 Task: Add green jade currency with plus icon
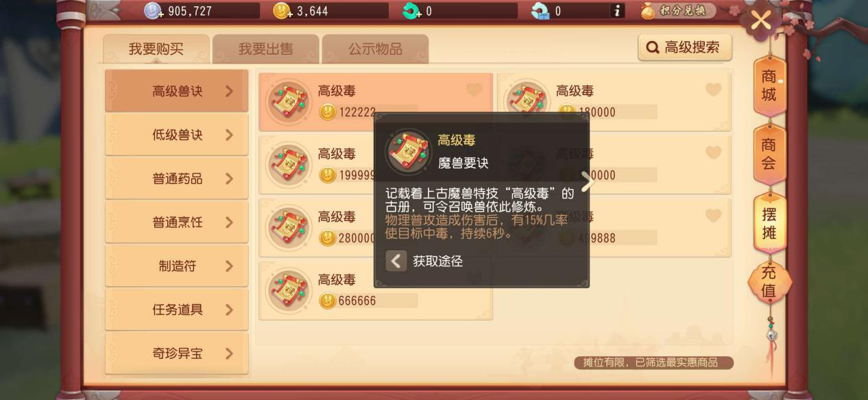(412, 11)
